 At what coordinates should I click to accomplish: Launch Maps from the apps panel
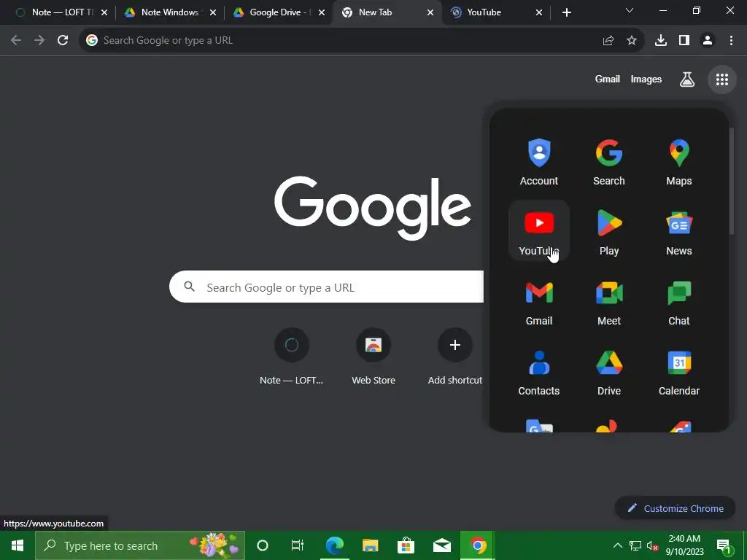[679, 162]
